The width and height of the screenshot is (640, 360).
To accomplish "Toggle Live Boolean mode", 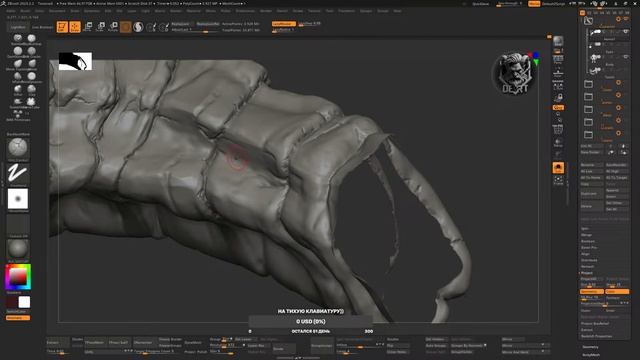I will point(42,27).
